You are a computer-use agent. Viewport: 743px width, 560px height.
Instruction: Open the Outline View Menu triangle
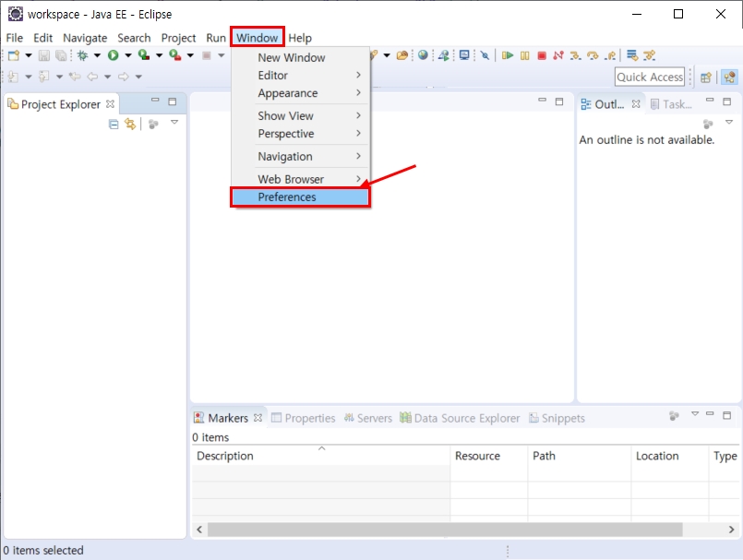[729, 122]
